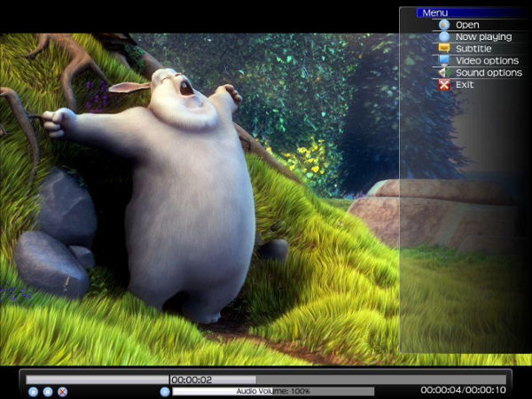Adjust the Audio Volume 100% slider
Screen dimensions: 532x399
pos(273,392)
